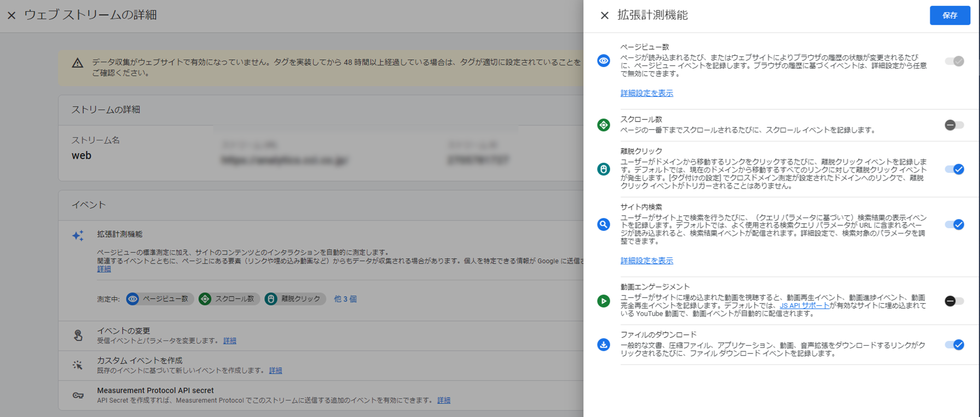980x417 pixels.
Task: Toggle the ページビュー数 switch
Action: (954, 61)
